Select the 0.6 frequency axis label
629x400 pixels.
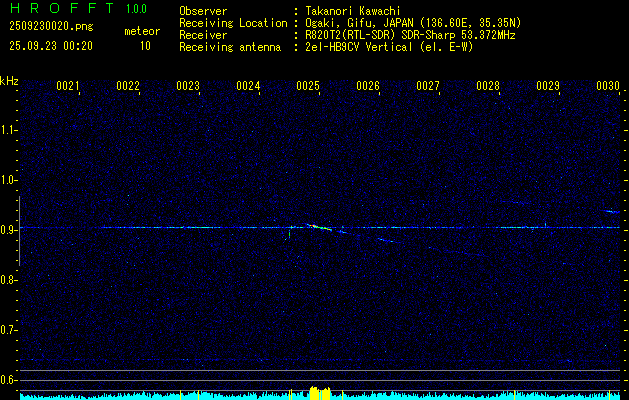tap(8, 380)
